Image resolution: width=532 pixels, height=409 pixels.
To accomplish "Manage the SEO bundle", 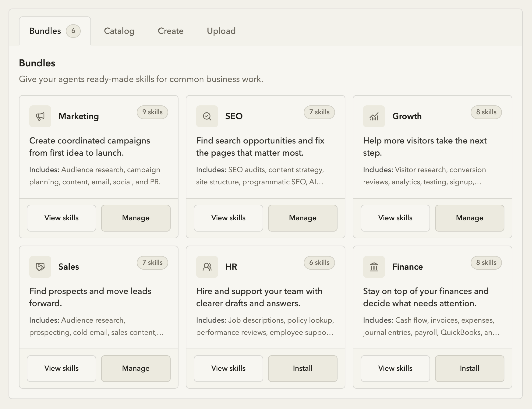I will (x=303, y=218).
